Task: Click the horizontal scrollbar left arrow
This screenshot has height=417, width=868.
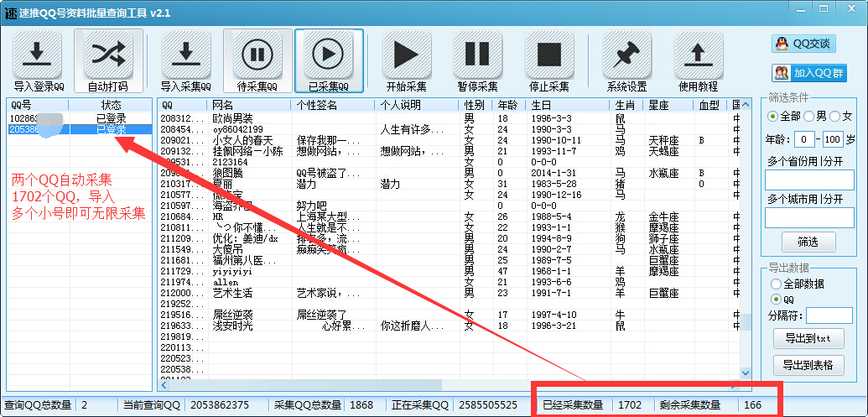Action: pos(164,384)
